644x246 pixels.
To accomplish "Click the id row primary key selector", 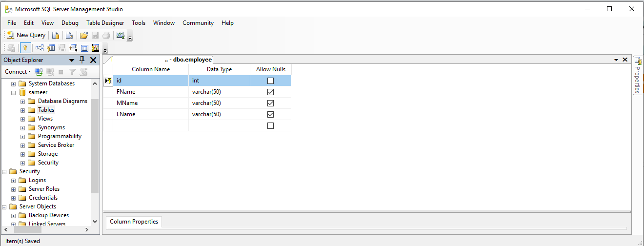I will 108,81.
